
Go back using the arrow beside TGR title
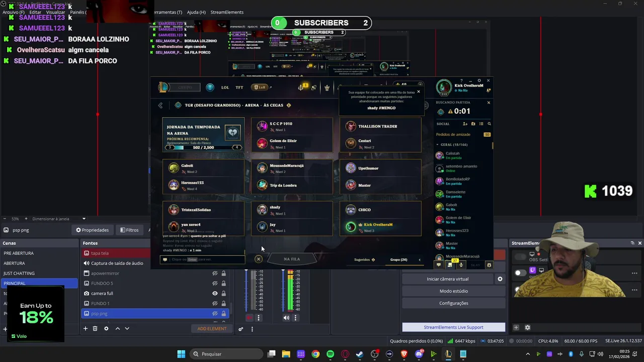click(x=160, y=105)
